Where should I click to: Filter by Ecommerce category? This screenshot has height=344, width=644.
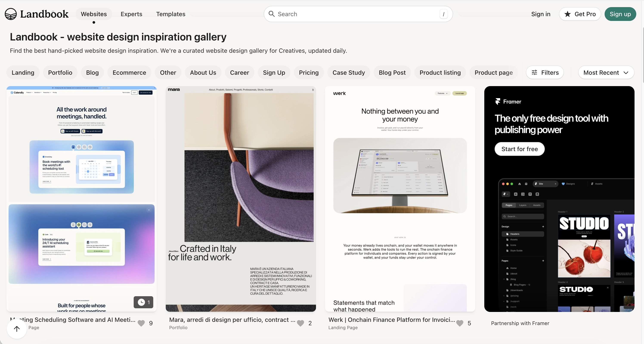(129, 73)
